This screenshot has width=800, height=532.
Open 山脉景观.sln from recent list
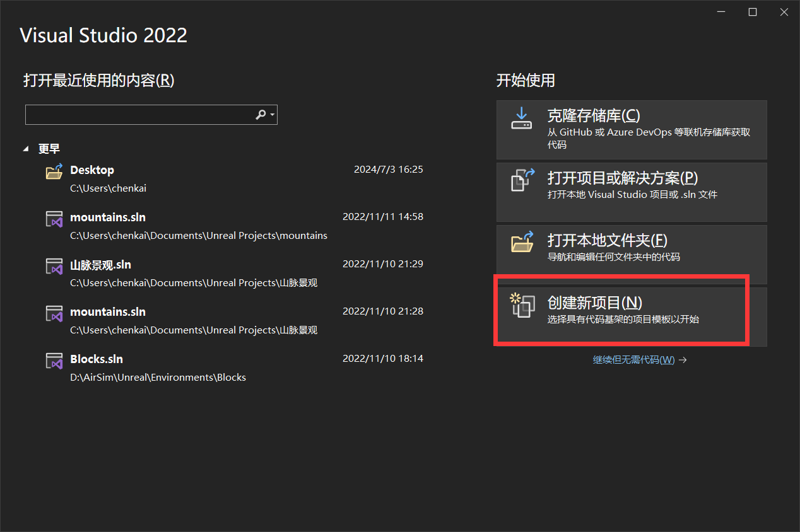click(233, 273)
